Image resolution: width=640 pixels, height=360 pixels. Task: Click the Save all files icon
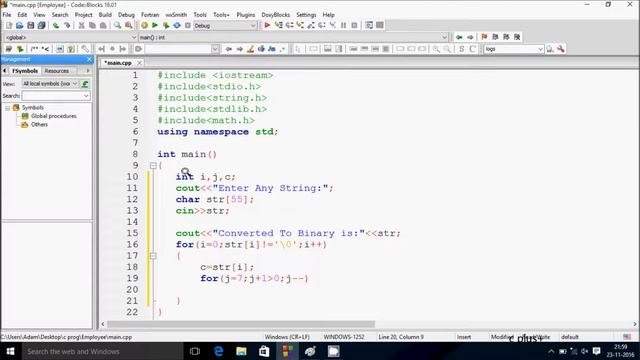(41, 25)
